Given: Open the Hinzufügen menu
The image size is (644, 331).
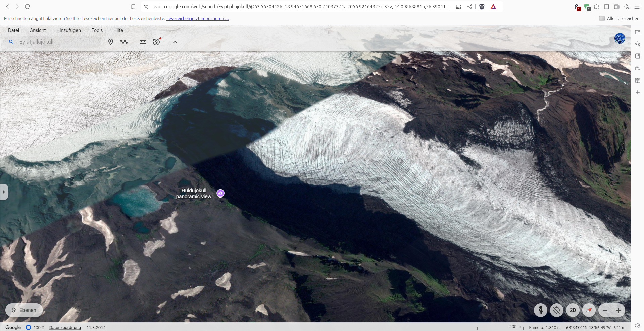Looking at the screenshot, I should point(68,30).
